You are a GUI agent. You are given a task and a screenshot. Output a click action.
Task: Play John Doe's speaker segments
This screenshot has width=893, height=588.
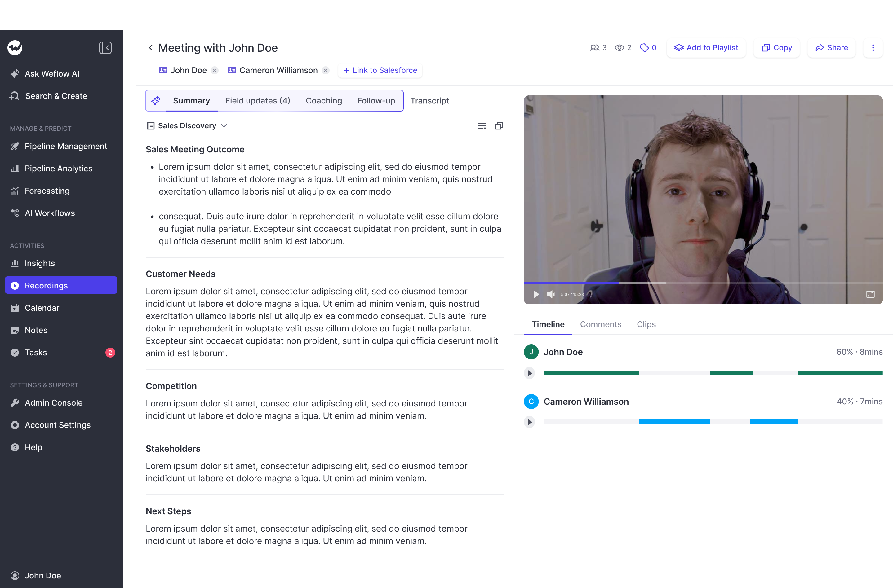pos(529,373)
